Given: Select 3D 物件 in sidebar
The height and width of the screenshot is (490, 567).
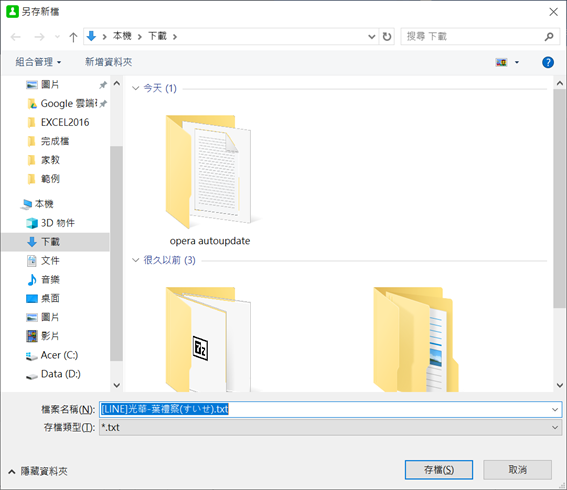Looking at the screenshot, I should [x=58, y=223].
